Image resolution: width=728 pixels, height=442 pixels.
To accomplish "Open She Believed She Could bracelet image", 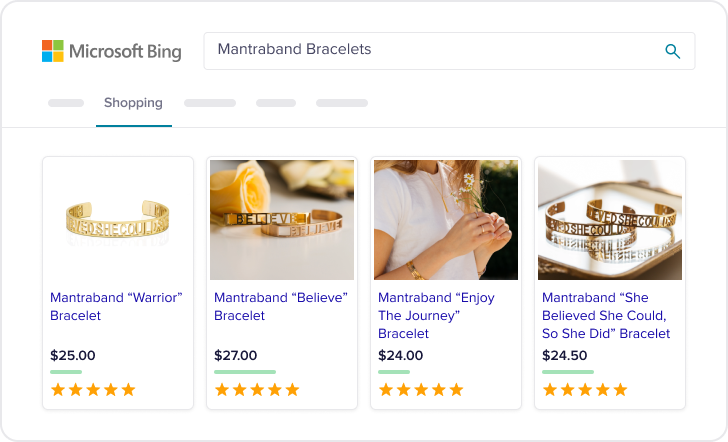I will pyautogui.click(x=610, y=220).
